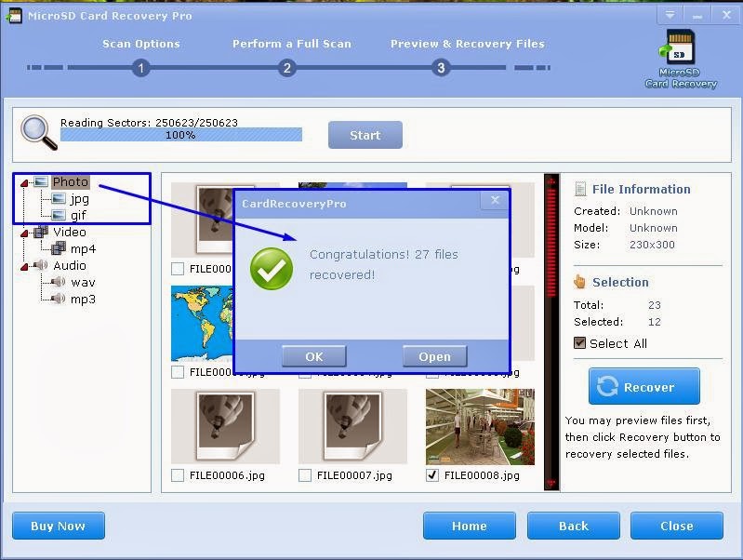This screenshot has width=743, height=560.
Task: Click the mp3 speaker icon
Action: (x=59, y=299)
